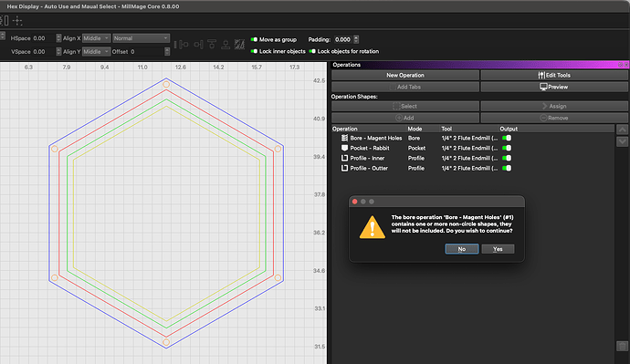Click the Assign button
This screenshot has width=630, height=364.
pyautogui.click(x=554, y=106)
